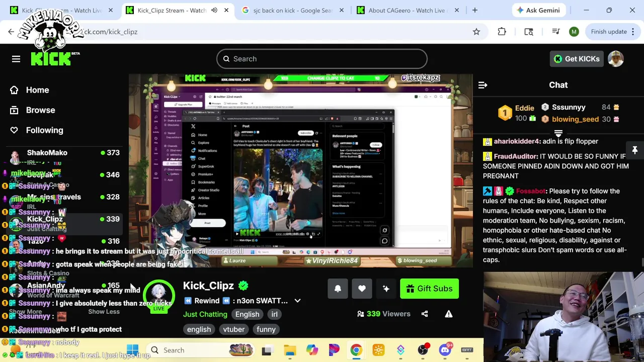
Task: Select the irl tag
Action: coord(274,314)
